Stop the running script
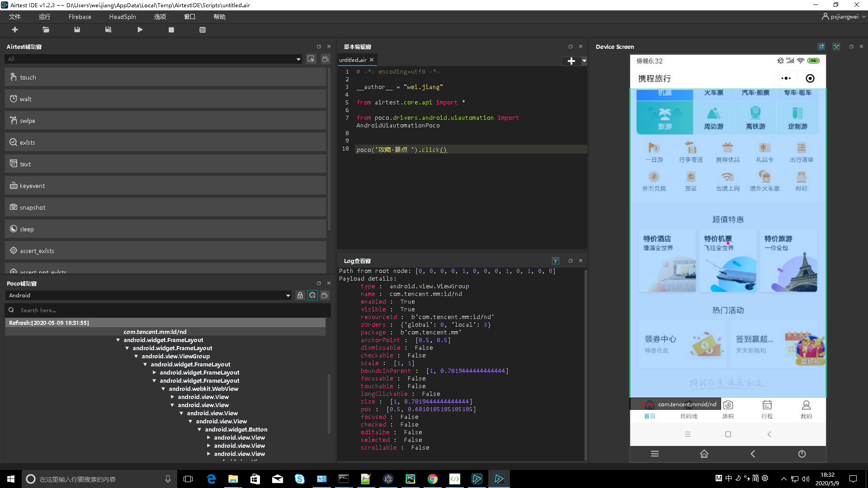The height and width of the screenshot is (488, 868). 171,30
